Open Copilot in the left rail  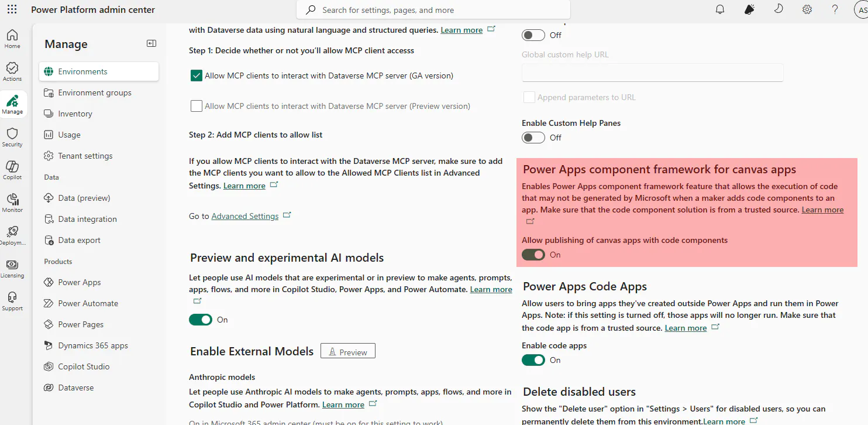pos(12,170)
